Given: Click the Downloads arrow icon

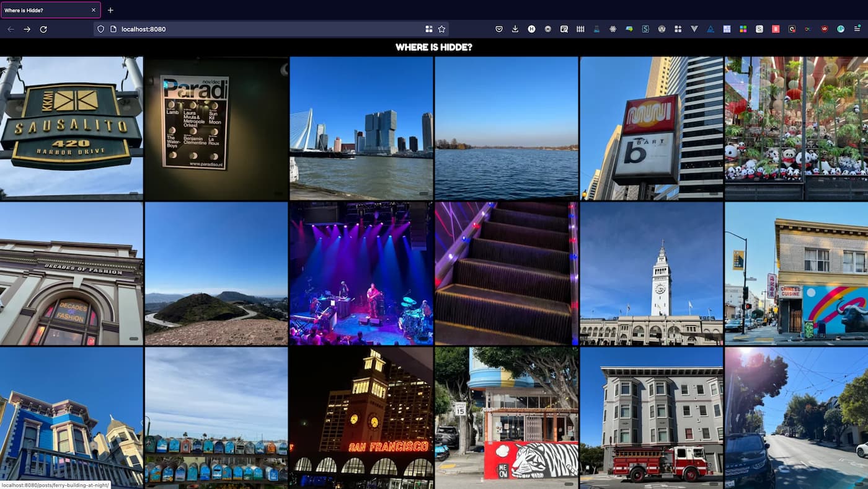Looking at the screenshot, I should click(515, 29).
